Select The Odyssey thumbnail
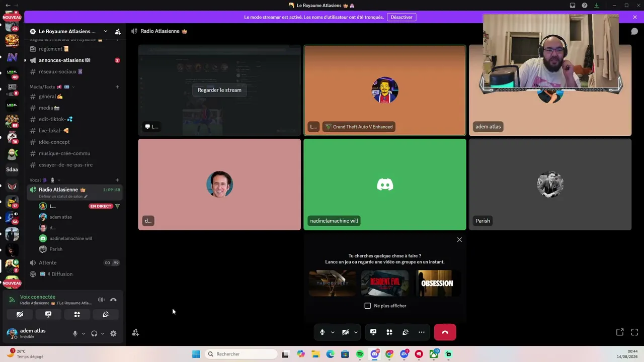 tap(333, 283)
